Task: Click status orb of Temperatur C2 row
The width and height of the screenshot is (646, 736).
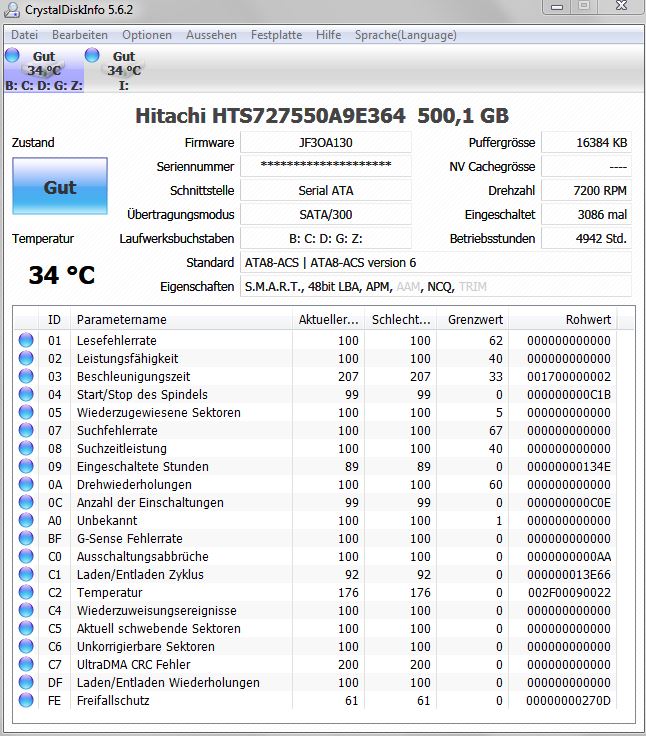Action: pos(26,592)
